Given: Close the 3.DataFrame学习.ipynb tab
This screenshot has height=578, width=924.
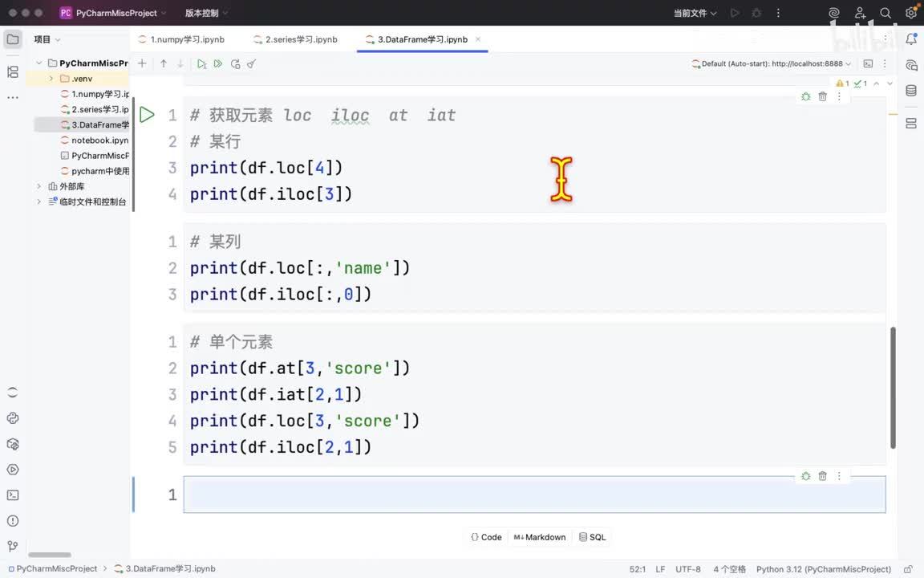Looking at the screenshot, I should coord(478,39).
